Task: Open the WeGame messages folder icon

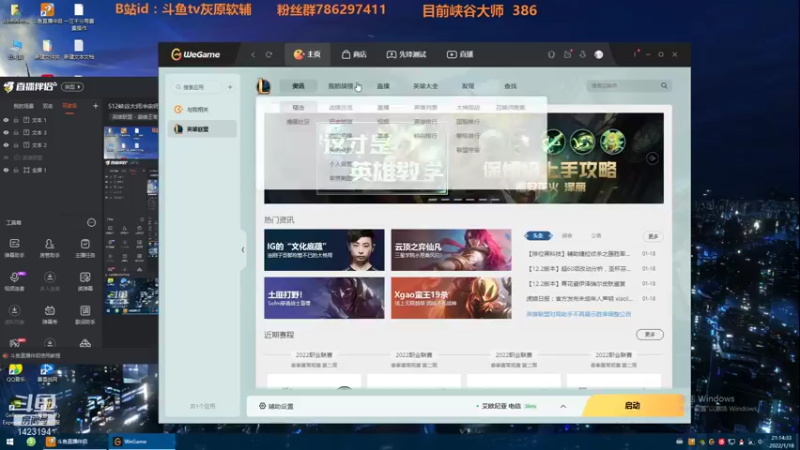Action: (567, 54)
